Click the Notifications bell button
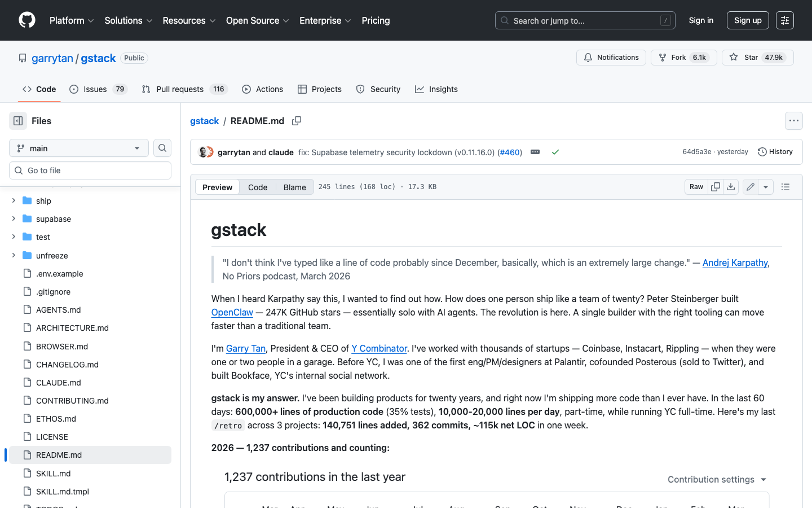The image size is (812, 508). pyautogui.click(x=611, y=58)
